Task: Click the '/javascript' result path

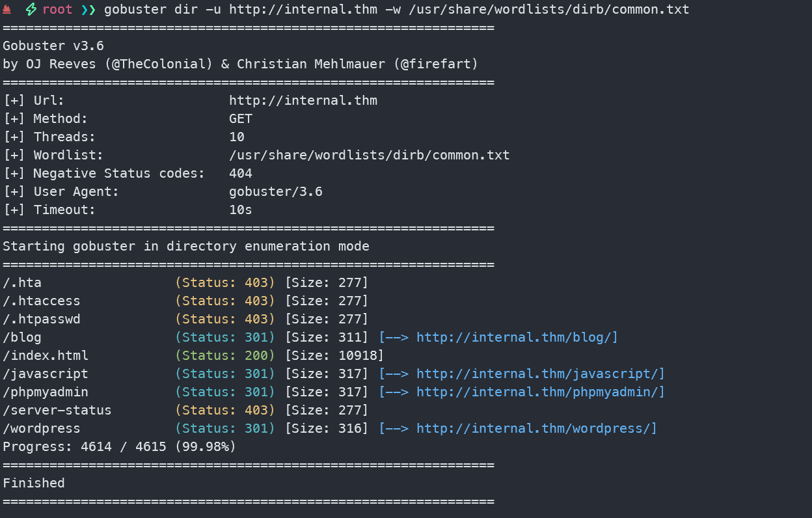Action: click(x=46, y=374)
